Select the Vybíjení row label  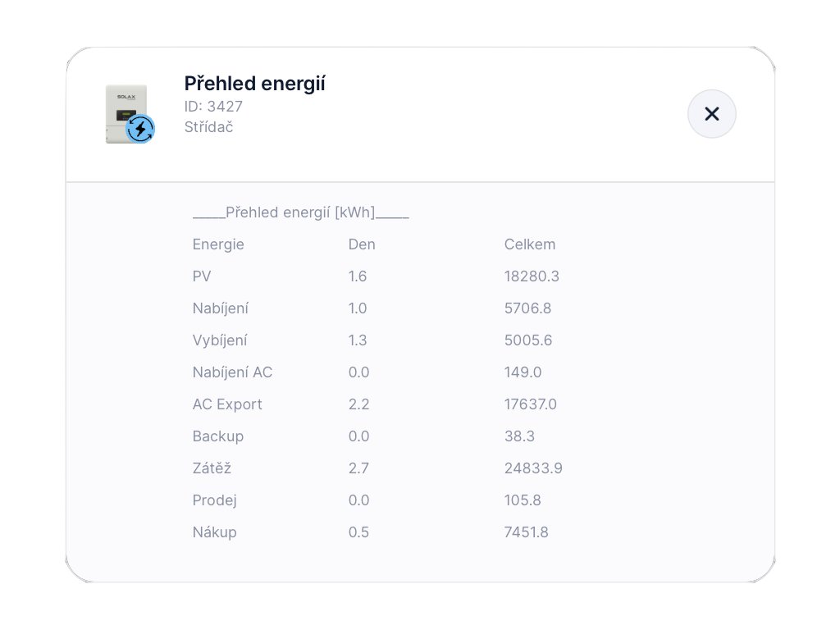coord(220,340)
